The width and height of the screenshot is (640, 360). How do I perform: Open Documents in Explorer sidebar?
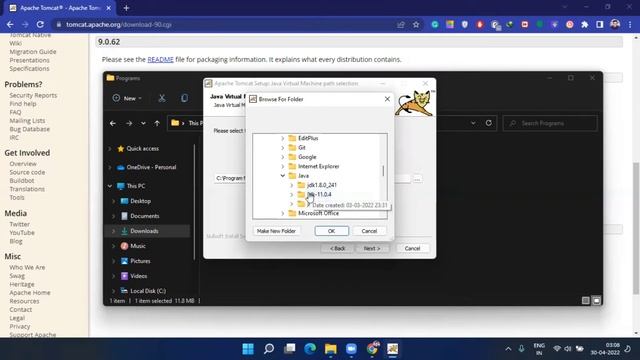click(144, 216)
